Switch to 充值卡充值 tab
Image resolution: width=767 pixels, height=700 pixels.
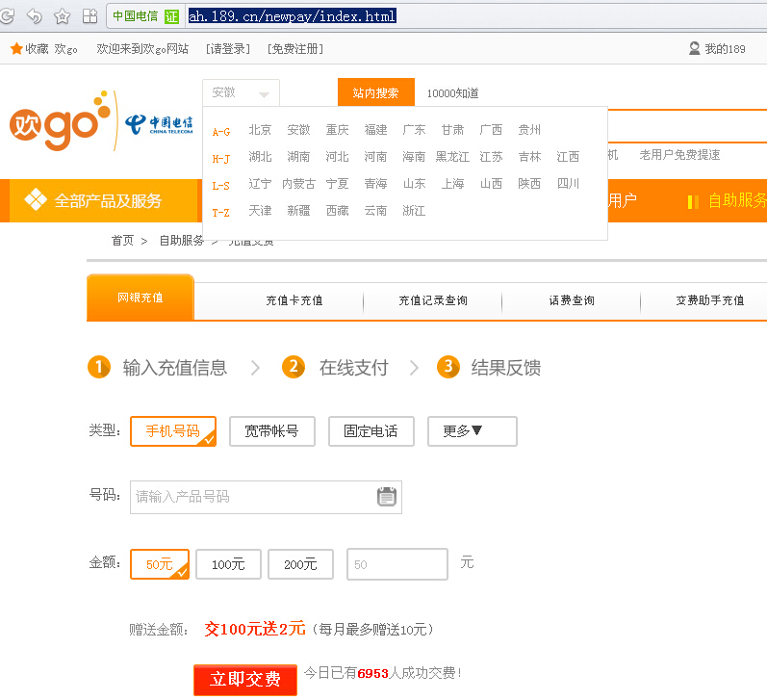294,300
